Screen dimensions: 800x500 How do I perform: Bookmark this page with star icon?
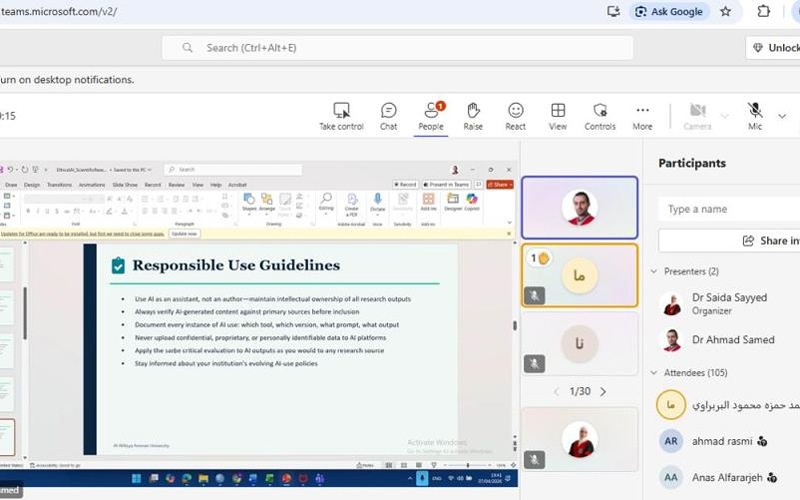click(726, 11)
